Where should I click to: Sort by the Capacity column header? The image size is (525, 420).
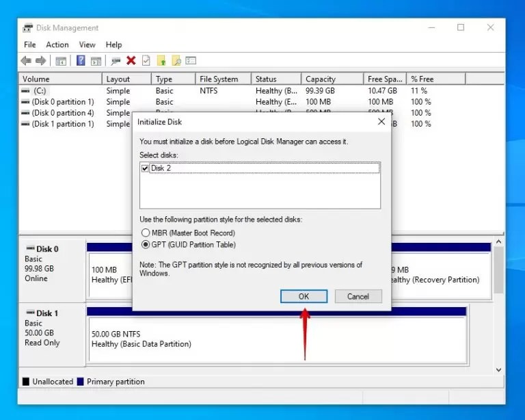point(332,79)
